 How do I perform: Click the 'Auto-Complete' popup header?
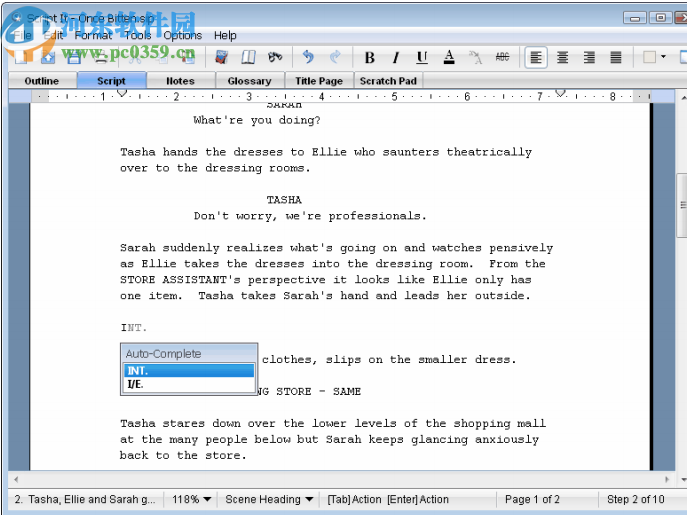189,354
